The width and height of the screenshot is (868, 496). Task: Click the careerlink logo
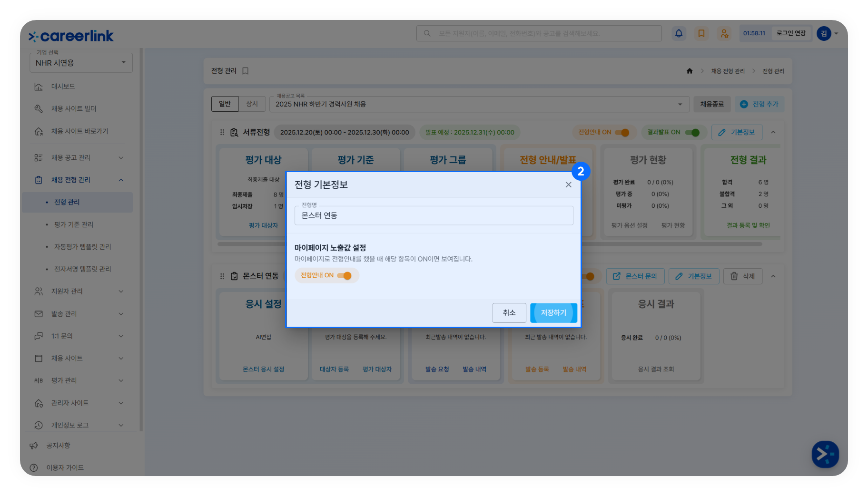point(71,36)
